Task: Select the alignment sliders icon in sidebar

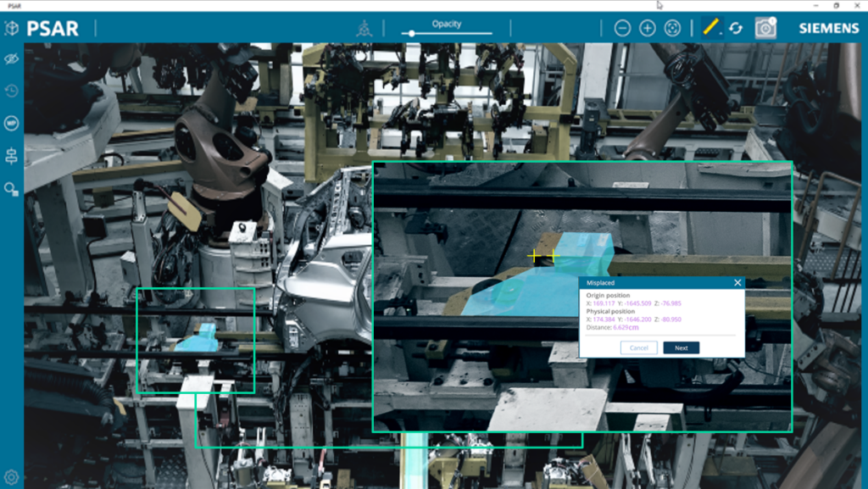Action: (x=9, y=158)
